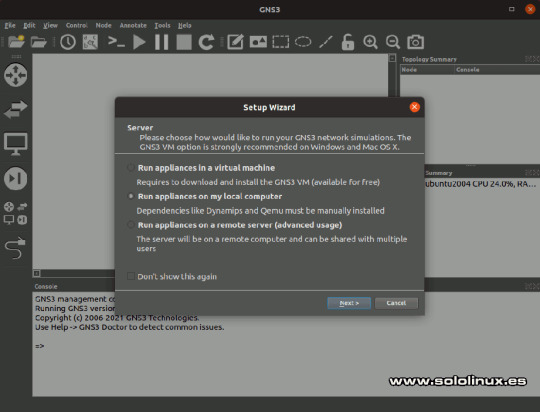Click the Manage snapshots clock icon
The image size is (540, 412).
click(68, 42)
